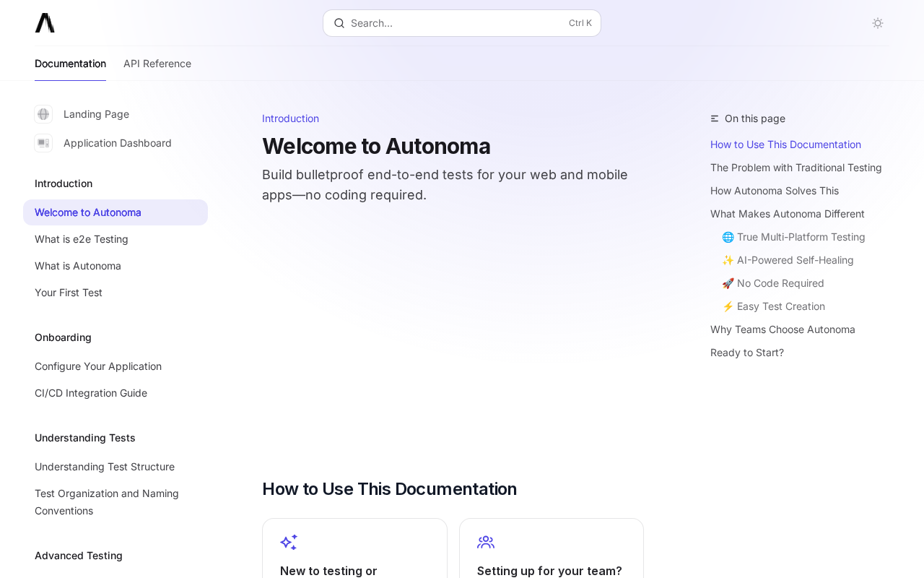Click the Ctrl K shortcut hint
This screenshot has width=924, height=578.
[580, 23]
